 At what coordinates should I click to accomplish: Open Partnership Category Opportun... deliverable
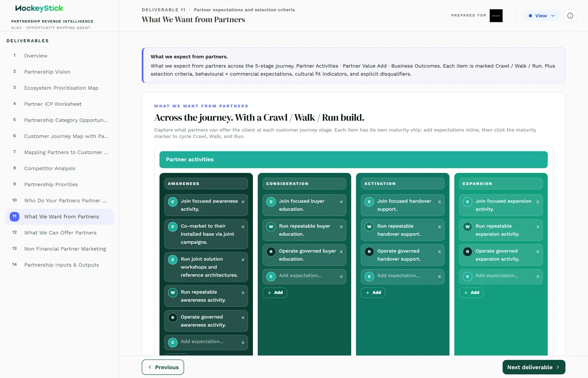pyautogui.click(x=59, y=120)
